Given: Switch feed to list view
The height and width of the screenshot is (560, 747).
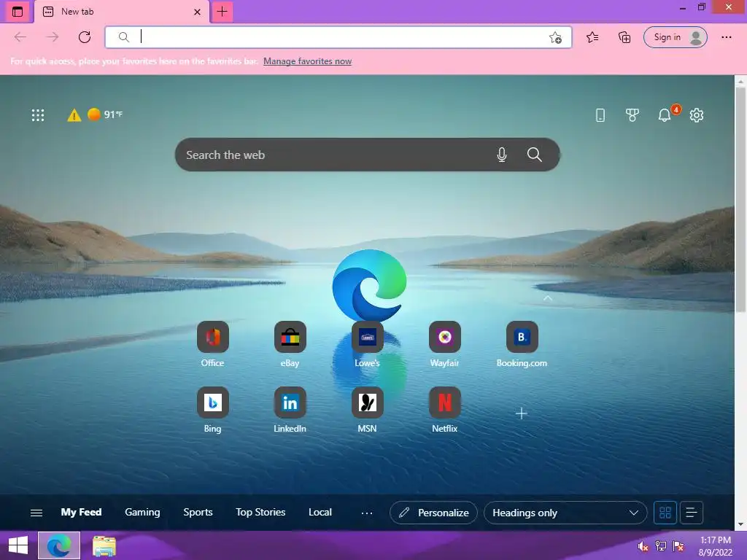Looking at the screenshot, I should 692,513.
